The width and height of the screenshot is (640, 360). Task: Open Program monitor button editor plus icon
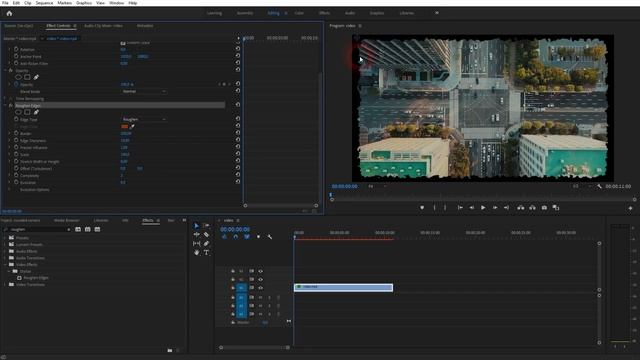click(630, 208)
